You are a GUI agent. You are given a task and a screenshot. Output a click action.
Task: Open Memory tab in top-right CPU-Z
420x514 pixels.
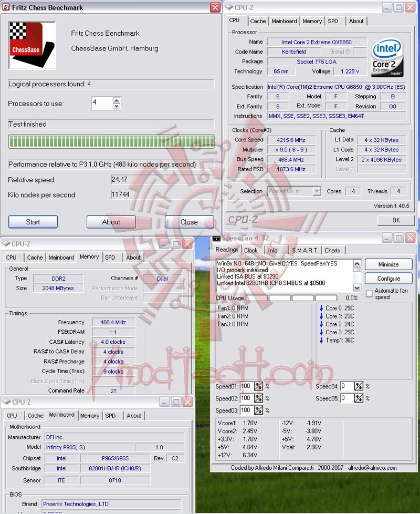point(312,21)
